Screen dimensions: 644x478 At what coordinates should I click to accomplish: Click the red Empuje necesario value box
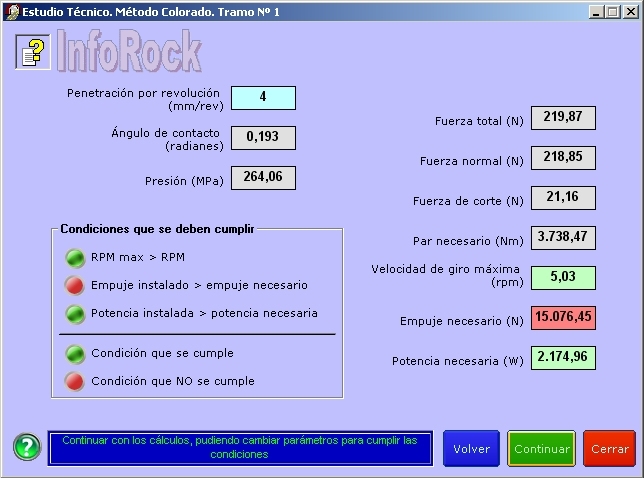tap(563, 317)
